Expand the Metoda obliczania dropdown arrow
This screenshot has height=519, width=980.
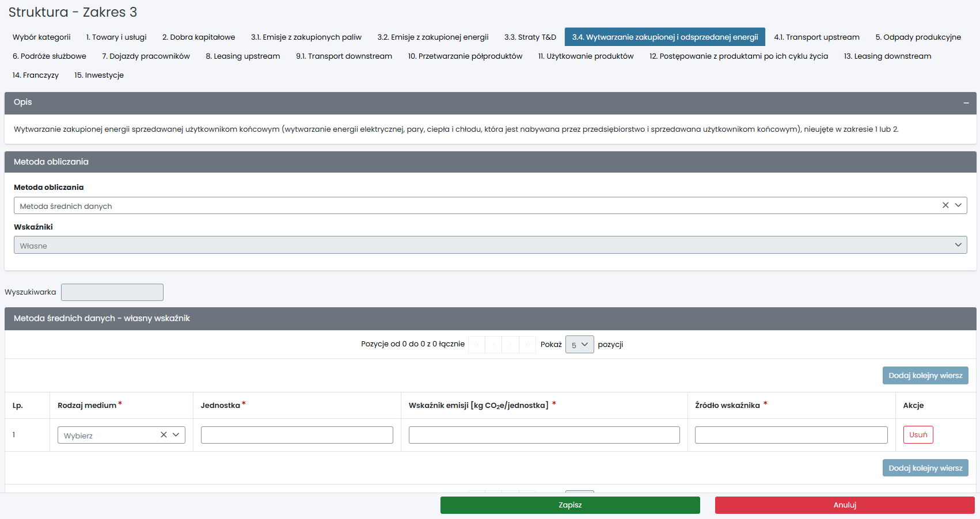pyautogui.click(x=958, y=205)
